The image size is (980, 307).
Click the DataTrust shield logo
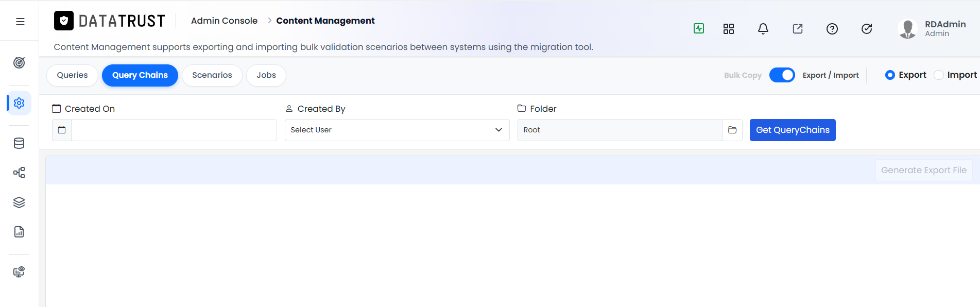[x=64, y=21]
